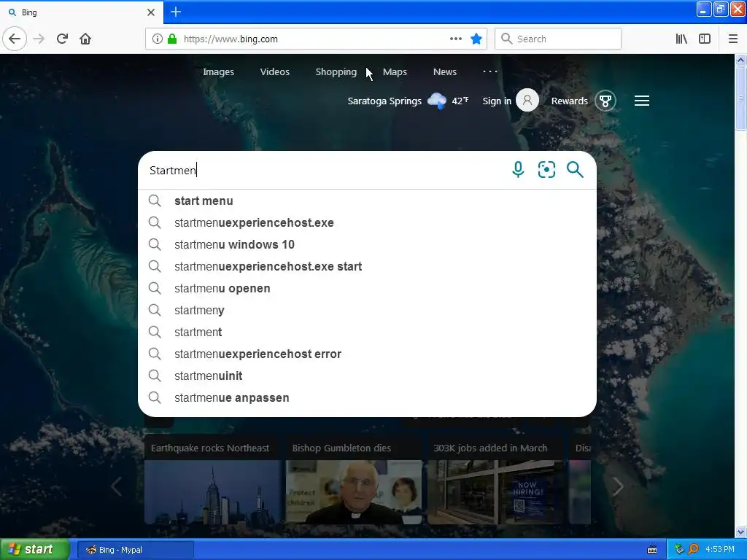Open the browser home page icon
The height and width of the screenshot is (560, 747).
click(x=85, y=39)
